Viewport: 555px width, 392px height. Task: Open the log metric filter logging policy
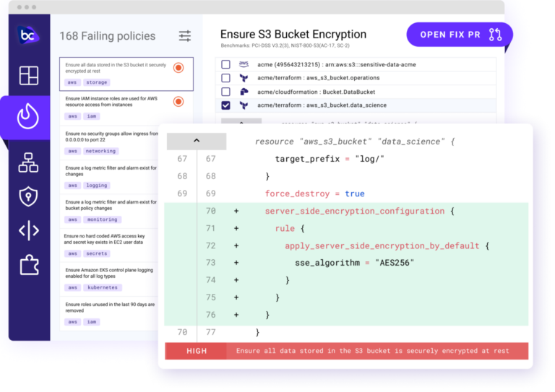109,177
